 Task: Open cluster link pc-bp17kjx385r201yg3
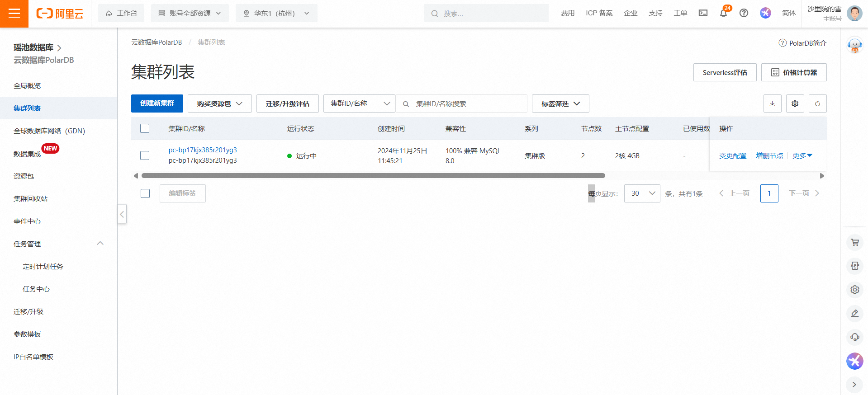pyautogui.click(x=203, y=150)
